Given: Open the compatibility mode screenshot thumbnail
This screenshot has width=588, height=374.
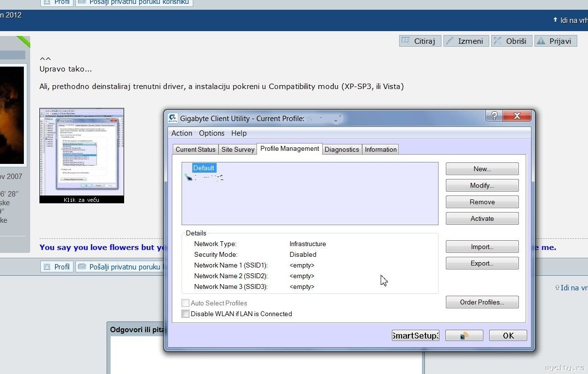Looking at the screenshot, I should tap(82, 155).
